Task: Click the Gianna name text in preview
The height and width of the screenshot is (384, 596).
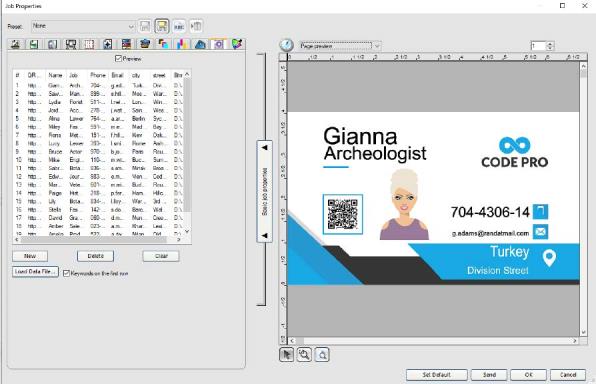Action: [360, 136]
